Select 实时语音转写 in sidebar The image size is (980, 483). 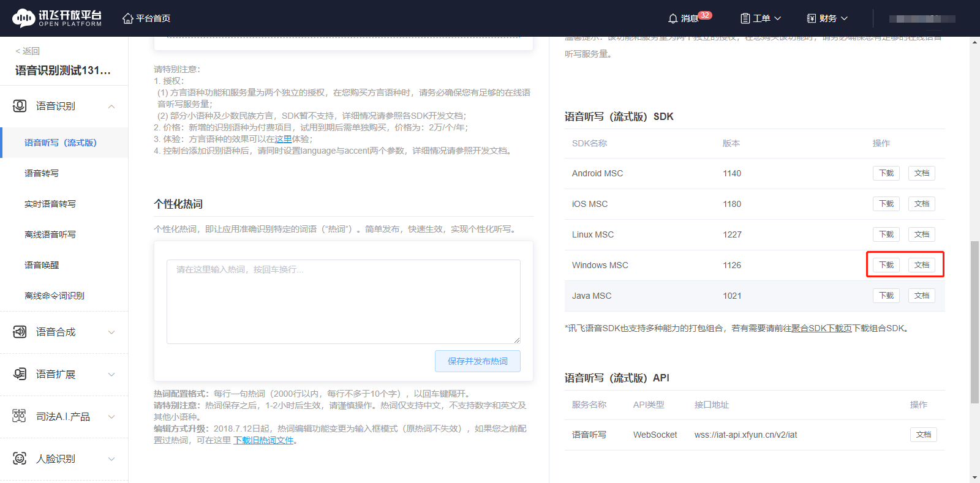click(x=50, y=204)
